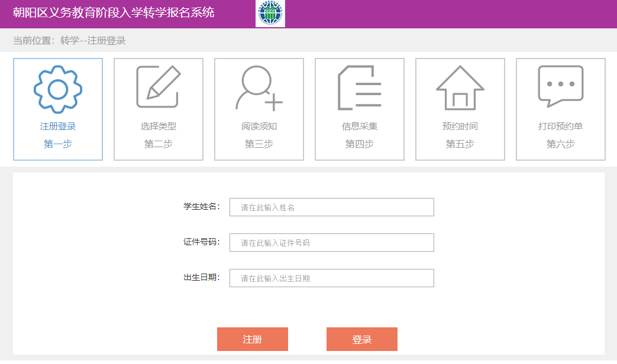617x364 pixels.
Task: Click the 学生姓名： field label
Action: coord(202,206)
